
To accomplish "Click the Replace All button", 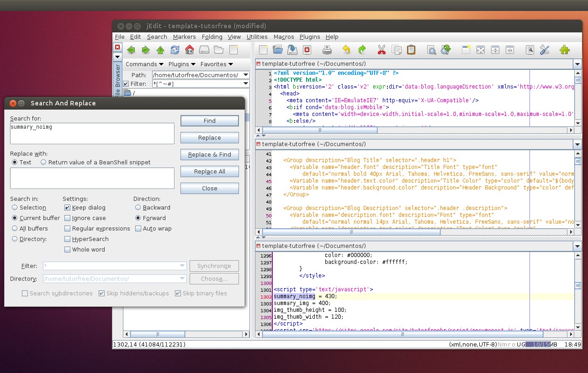I will point(210,171).
